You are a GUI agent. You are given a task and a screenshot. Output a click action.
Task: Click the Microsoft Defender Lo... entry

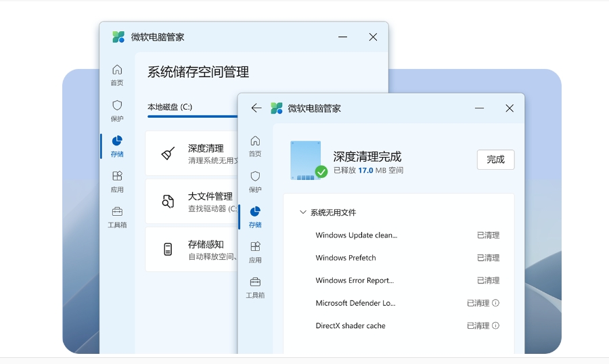pos(355,303)
